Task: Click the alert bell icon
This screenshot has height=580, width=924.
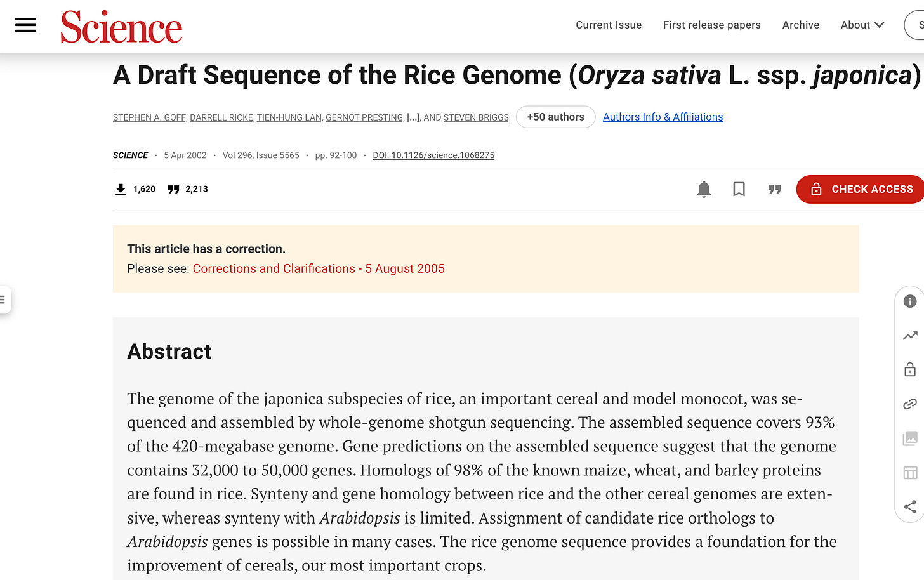Action: click(704, 189)
